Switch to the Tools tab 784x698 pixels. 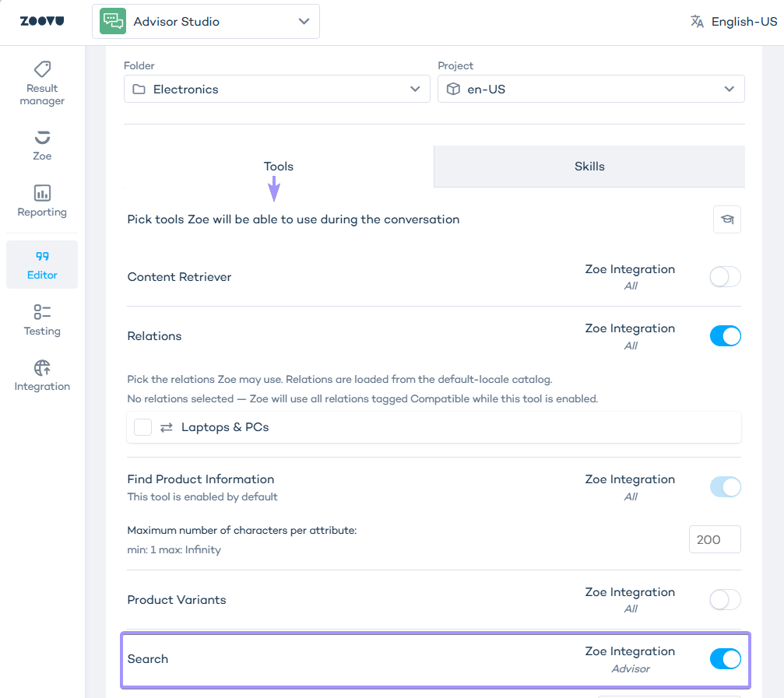click(279, 167)
